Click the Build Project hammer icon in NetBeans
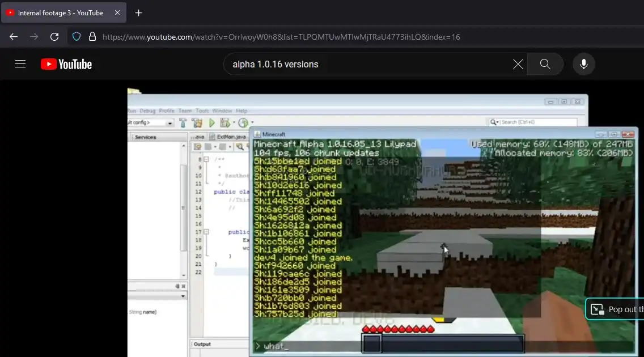Image resolution: width=644 pixels, height=357 pixels. tap(183, 122)
